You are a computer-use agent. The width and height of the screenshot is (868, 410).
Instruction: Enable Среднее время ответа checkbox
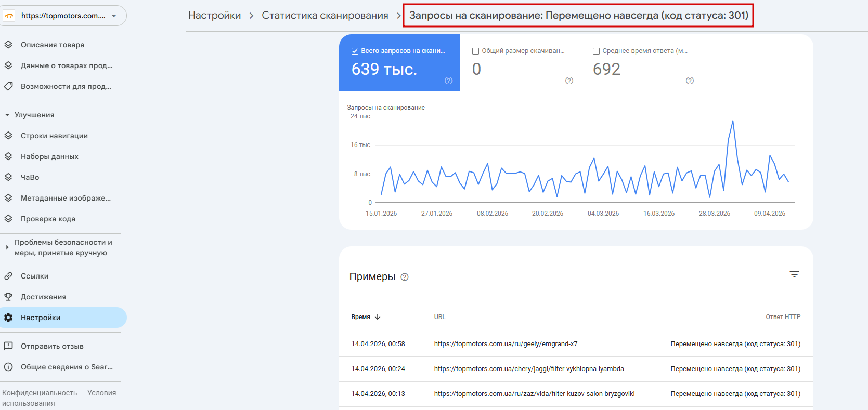(x=596, y=51)
